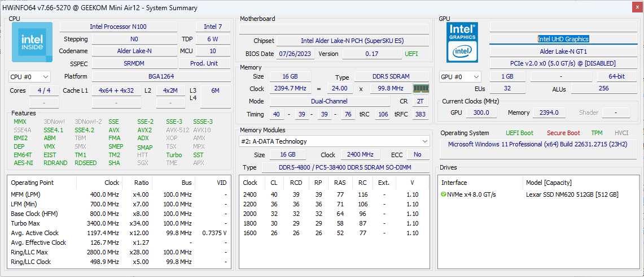Click the 1 GB GPU memory value
The image size is (644, 277).
point(507,76)
